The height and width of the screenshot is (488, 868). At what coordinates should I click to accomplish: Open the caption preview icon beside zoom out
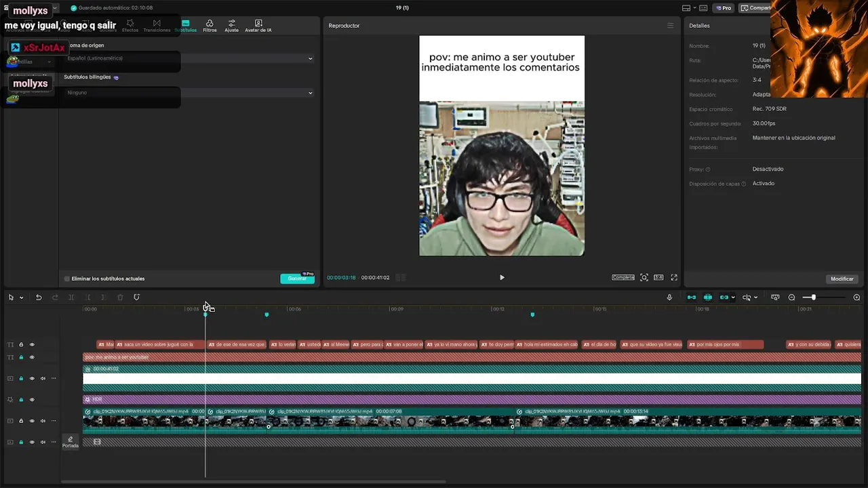[775, 298]
